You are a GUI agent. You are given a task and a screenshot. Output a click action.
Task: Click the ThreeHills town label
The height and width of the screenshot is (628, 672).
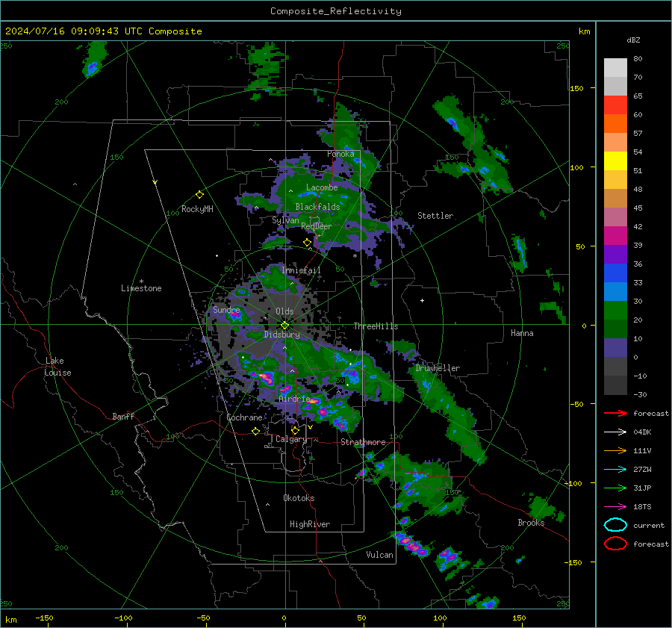click(376, 326)
